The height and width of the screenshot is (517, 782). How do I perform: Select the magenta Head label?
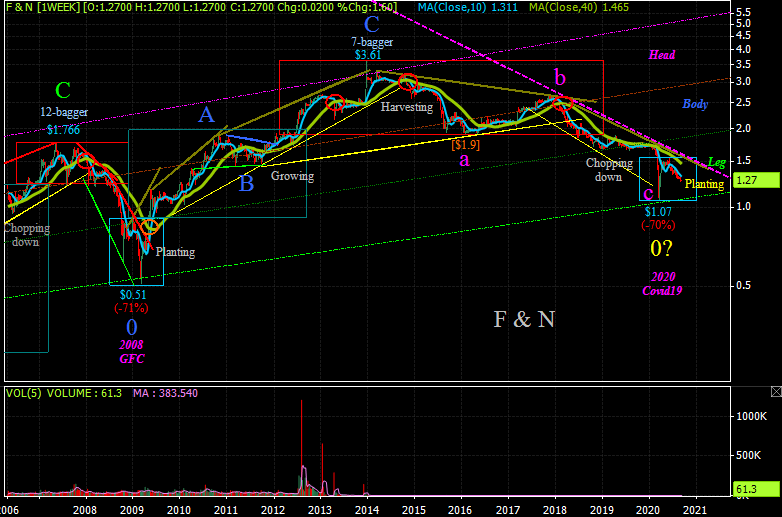point(662,55)
